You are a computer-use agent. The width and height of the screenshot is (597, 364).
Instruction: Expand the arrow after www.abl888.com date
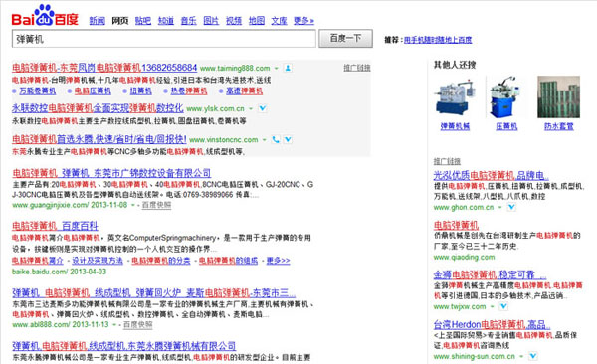pyautogui.click(x=113, y=325)
